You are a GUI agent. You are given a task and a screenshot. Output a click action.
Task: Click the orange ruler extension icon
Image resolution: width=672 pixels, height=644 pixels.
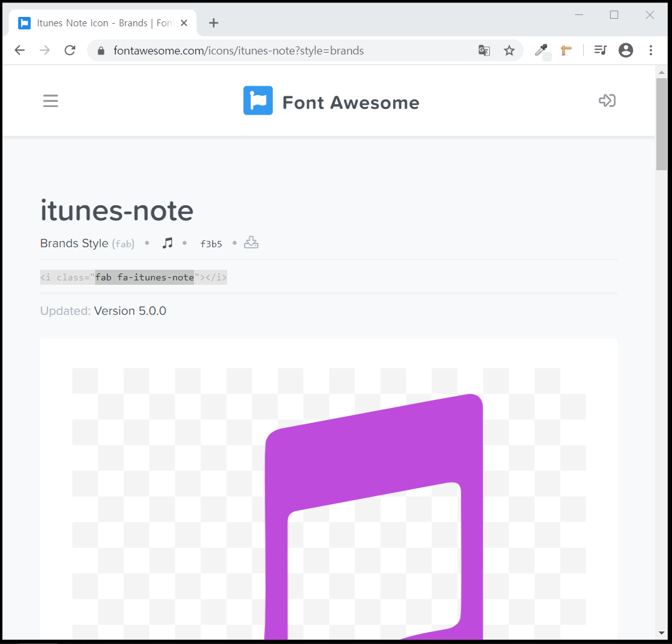coord(566,51)
